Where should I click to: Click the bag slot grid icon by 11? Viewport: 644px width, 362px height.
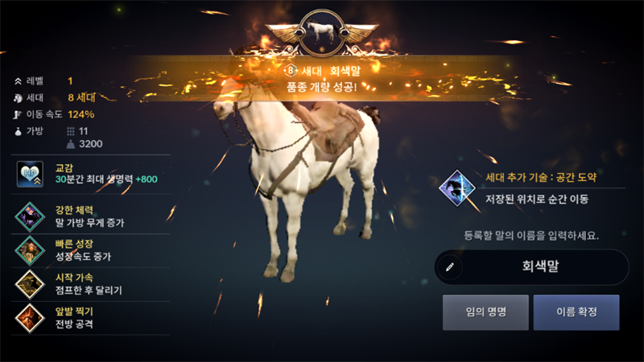71,131
